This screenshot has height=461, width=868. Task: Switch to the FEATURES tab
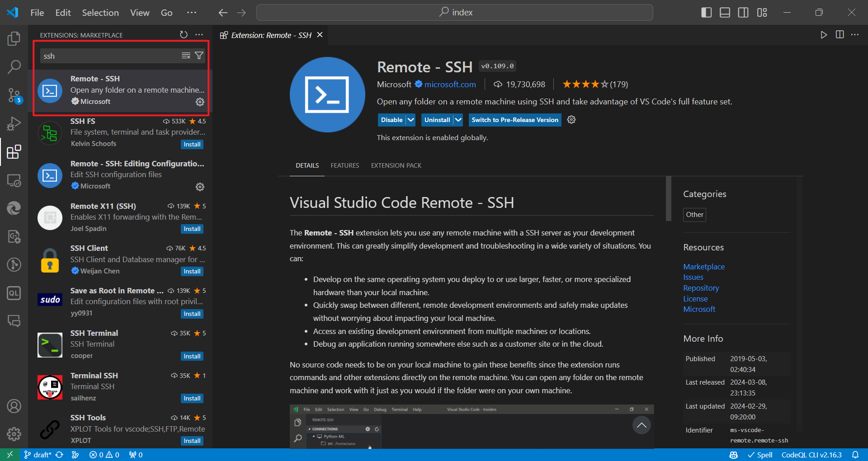344,165
